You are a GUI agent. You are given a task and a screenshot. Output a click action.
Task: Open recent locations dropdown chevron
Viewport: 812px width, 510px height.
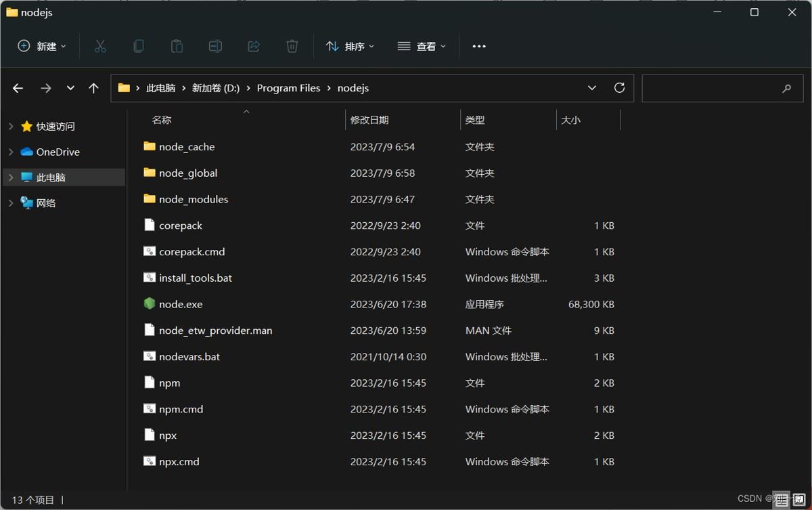(x=70, y=88)
